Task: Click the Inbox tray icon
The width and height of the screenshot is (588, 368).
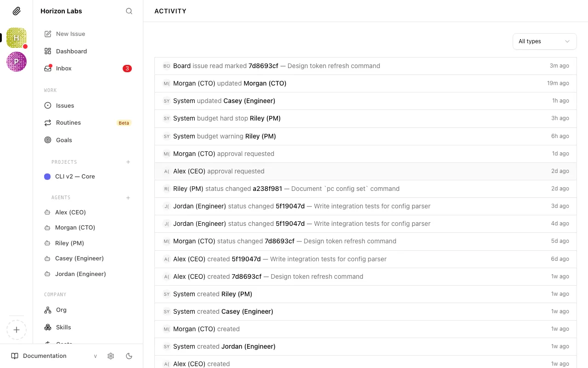Action: [48, 69]
